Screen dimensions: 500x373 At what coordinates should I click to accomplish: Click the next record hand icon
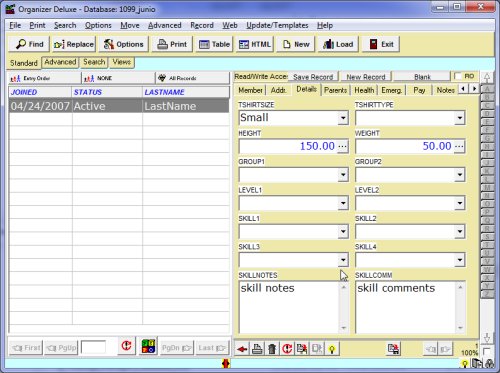pos(445,349)
